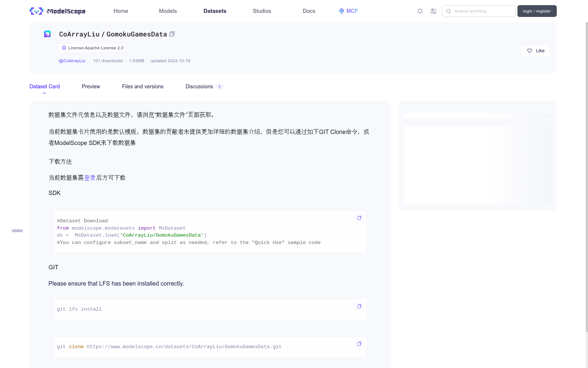Open the Models menu item
This screenshot has width=588, height=368.
(x=168, y=11)
